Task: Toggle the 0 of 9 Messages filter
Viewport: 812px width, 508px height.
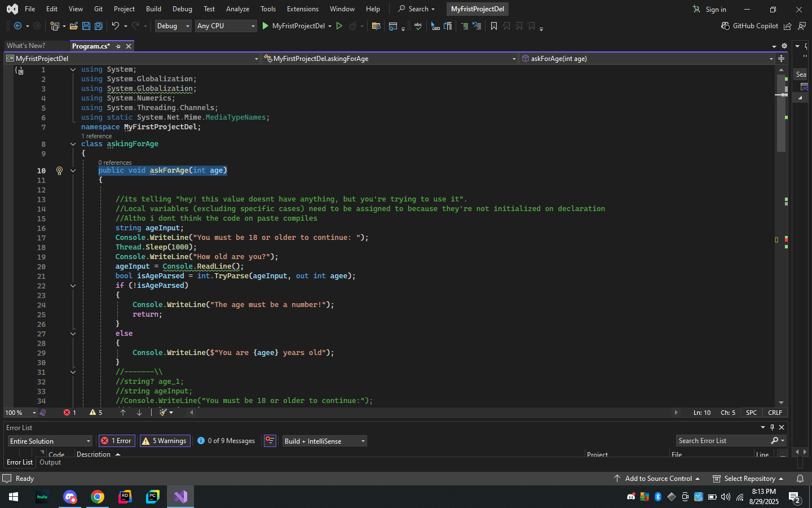Action: 226,441
